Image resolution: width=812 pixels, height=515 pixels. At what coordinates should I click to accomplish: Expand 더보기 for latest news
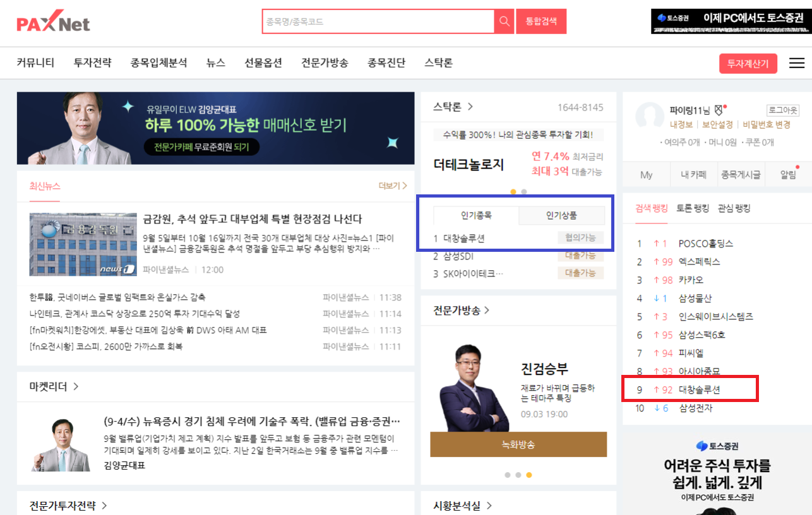[x=393, y=186]
